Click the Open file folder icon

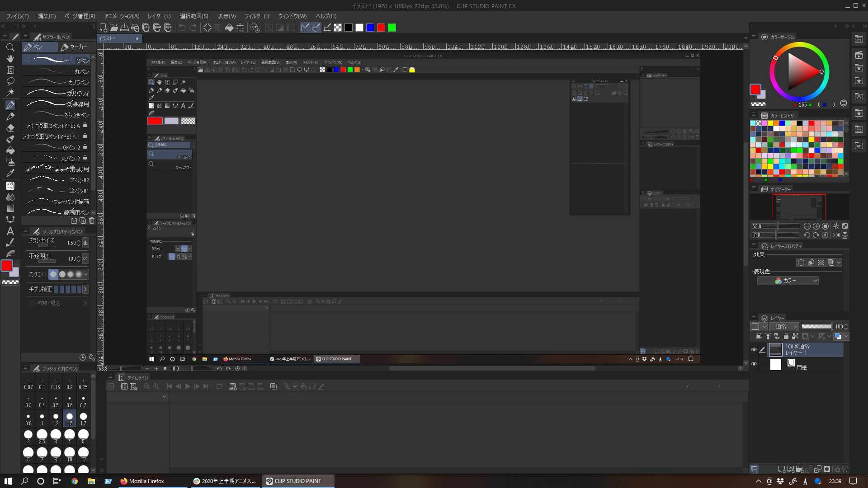click(114, 28)
